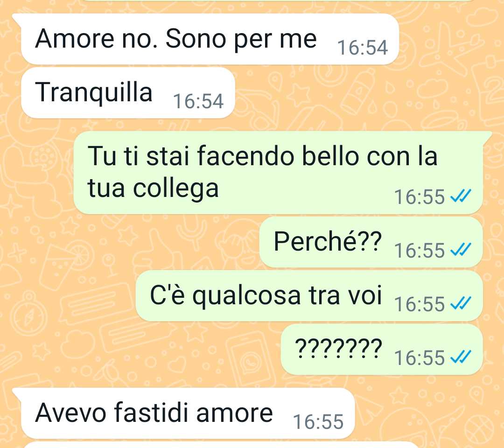Select the 'Tranquilla' message bubble
Viewport: 504px width, 448px height.
point(128,93)
